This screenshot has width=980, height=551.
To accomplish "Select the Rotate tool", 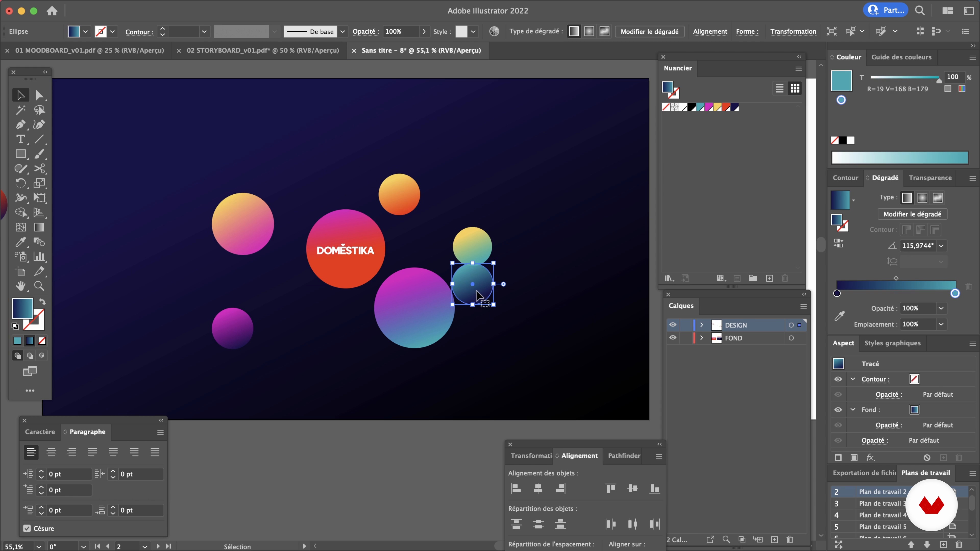I will 20,183.
